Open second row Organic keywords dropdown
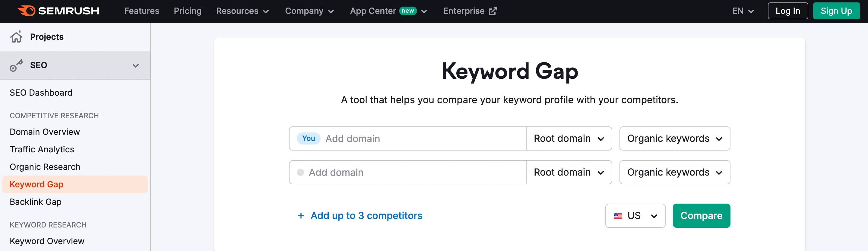The height and width of the screenshot is (251, 868). [675, 172]
